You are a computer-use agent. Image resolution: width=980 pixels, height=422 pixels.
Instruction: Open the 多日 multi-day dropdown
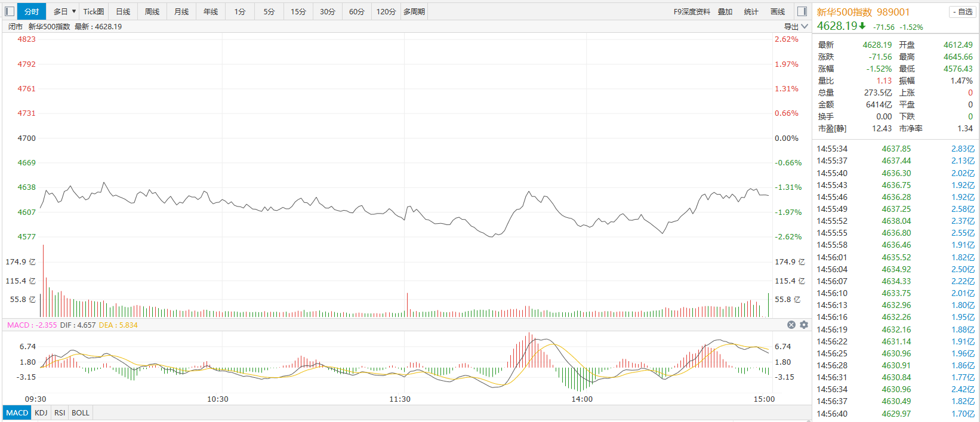[x=64, y=11]
